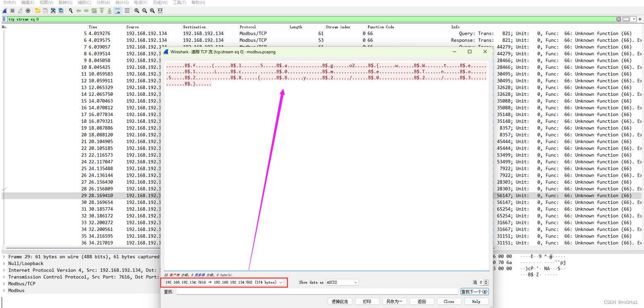This screenshot has width=644, height=308.
Task: Sort by the Function Code column header
Action: pos(380,27)
